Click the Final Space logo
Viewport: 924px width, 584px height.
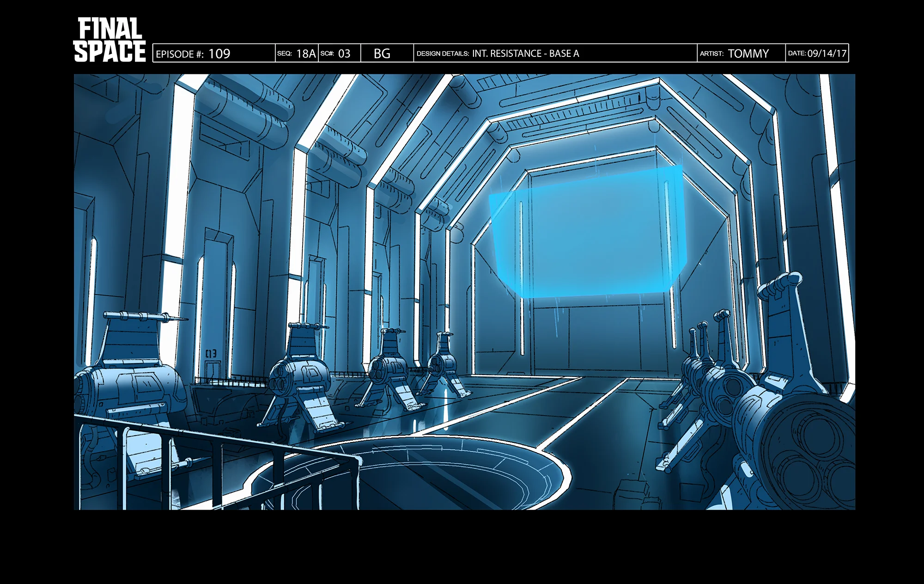click(109, 40)
